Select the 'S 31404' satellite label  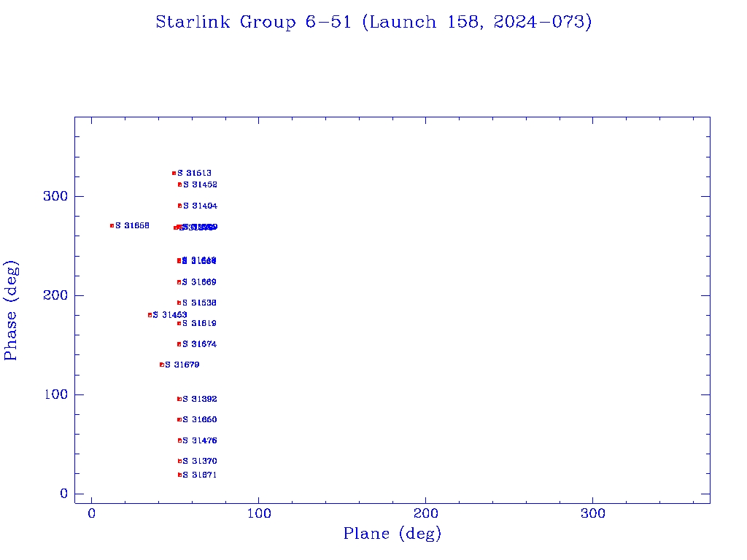click(x=200, y=206)
